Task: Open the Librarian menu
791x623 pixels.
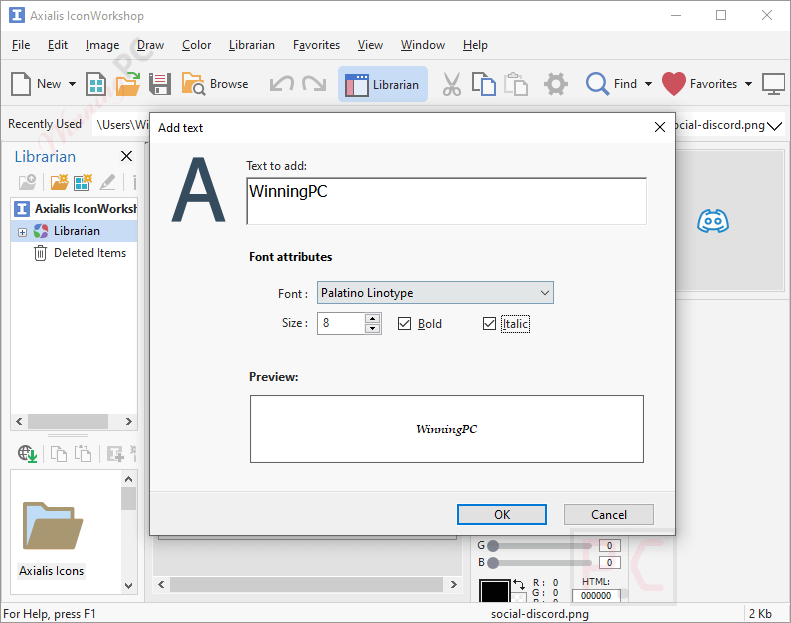Action: 252,45
